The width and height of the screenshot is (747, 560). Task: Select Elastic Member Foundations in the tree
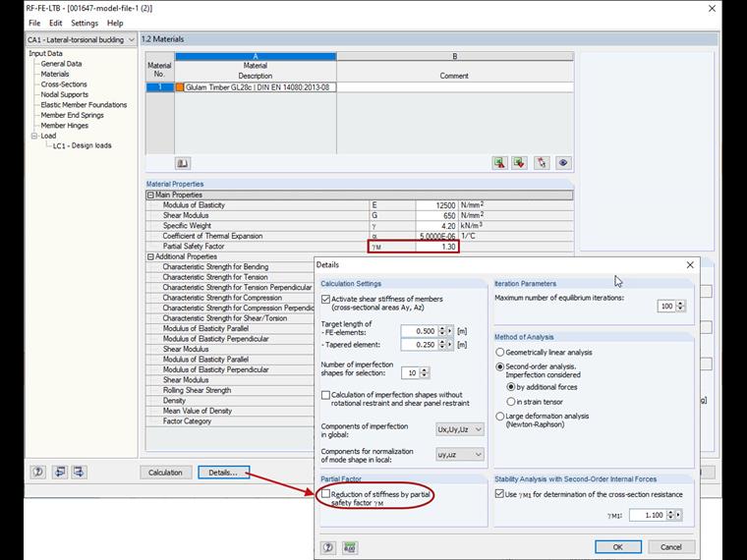click(x=84, y=105)
